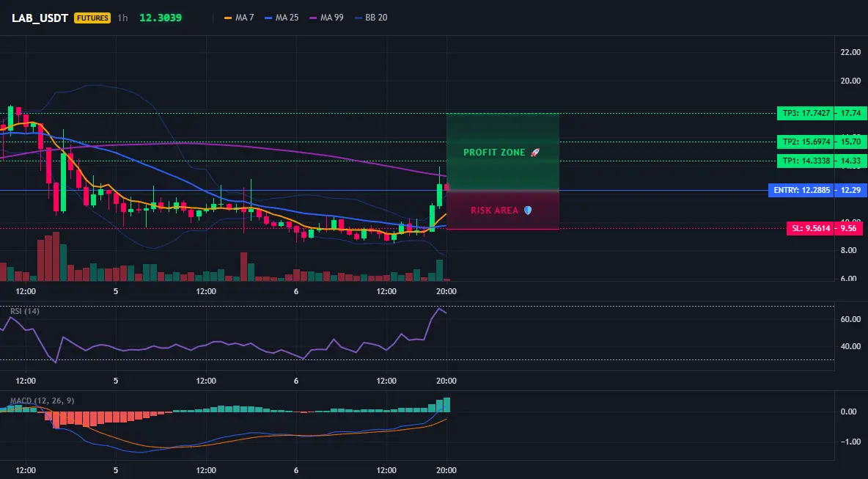Click the 22.00 price axis value
868x479 pixels.
pos(850,52)
